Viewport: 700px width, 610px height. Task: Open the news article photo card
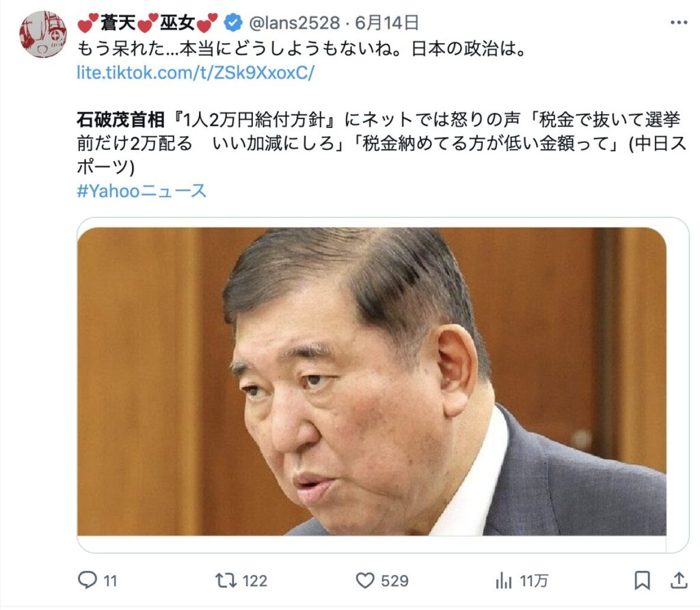tap(372, 382)
